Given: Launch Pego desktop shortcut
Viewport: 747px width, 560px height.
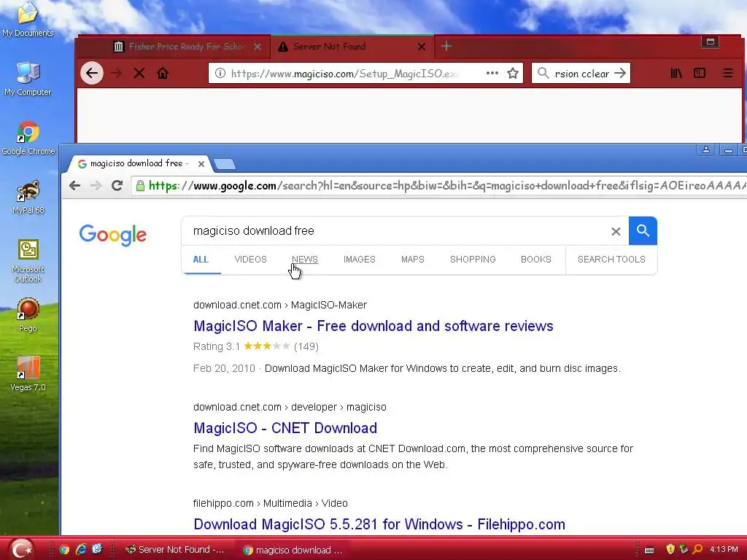Looking at the screenshot, I should tap(28, 315).
